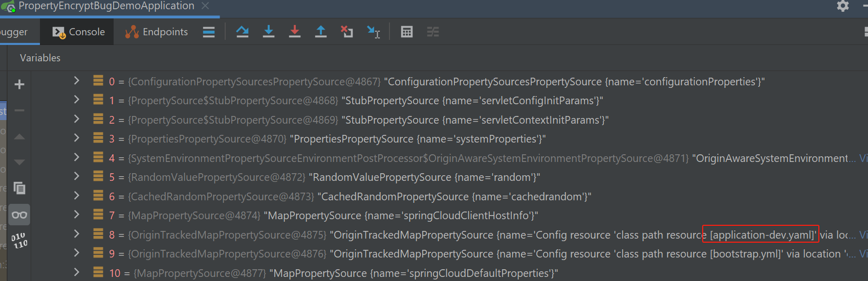Click the Drop Frame icon

pos(347,32)
